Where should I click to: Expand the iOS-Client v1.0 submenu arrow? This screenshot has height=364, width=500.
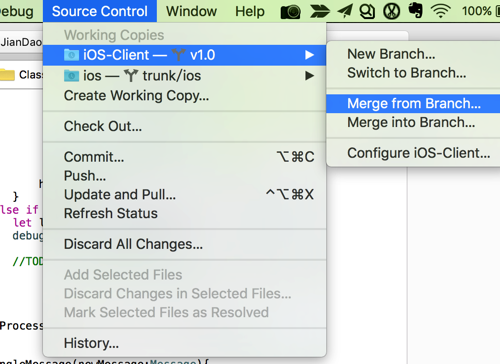(310, 55)
